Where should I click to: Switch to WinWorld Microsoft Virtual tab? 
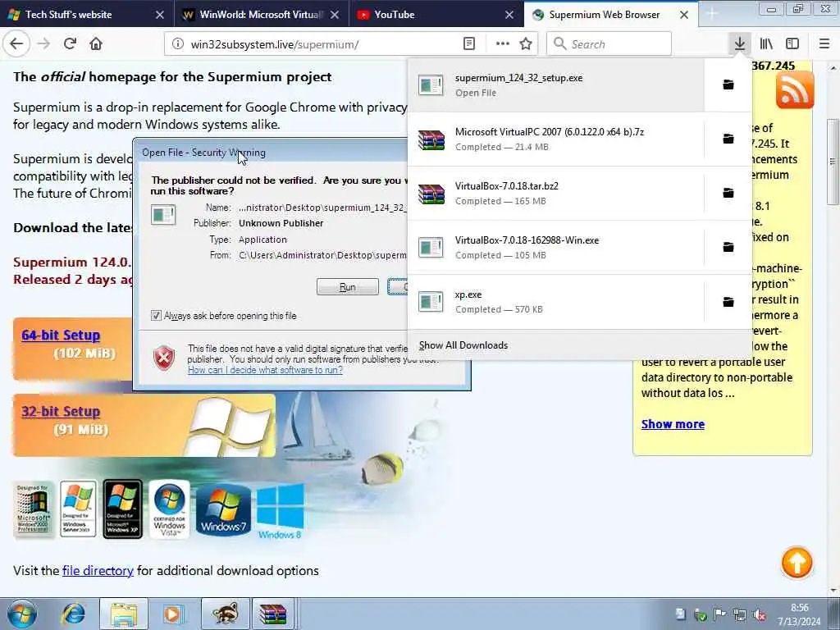(x=262, y=15)
